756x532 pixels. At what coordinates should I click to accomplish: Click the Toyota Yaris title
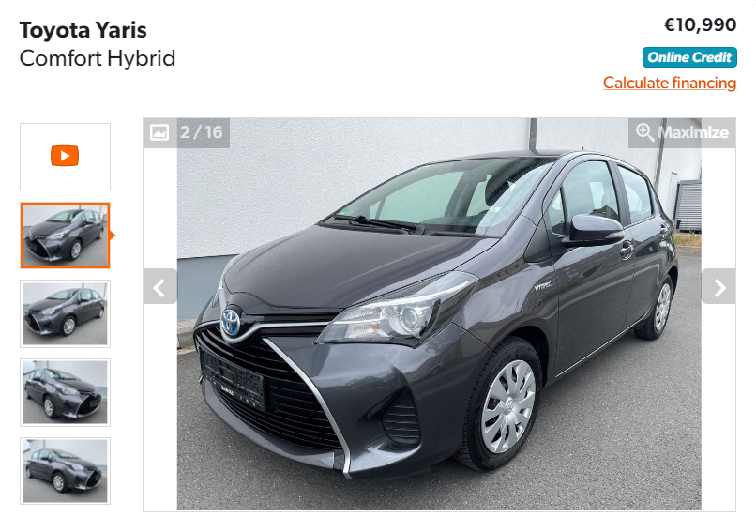click(83, 30)
